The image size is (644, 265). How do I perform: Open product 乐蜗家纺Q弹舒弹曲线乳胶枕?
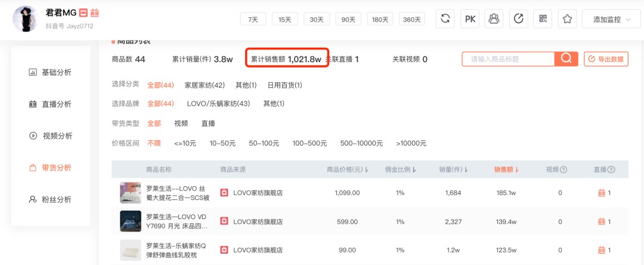(x=176, y=250)
